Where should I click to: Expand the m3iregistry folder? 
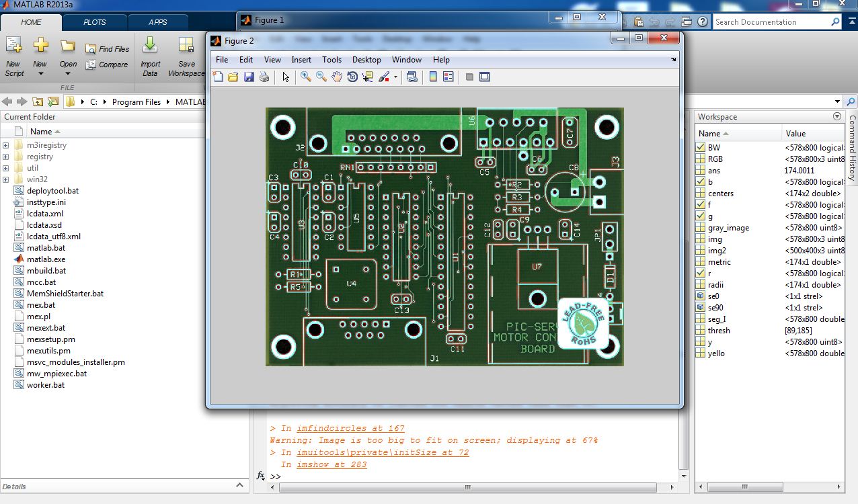[x=6, y=145]
